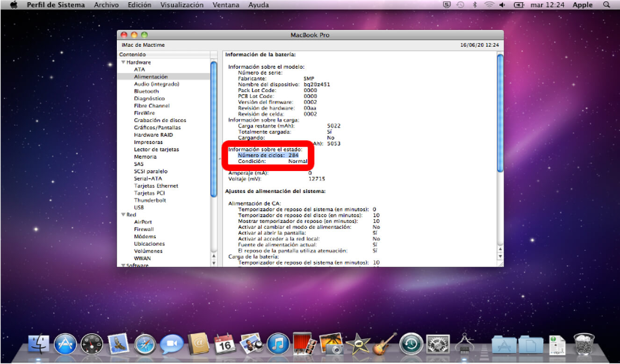
Task: Launch iMovie star icon in Dock
Action: coord(358,344)
